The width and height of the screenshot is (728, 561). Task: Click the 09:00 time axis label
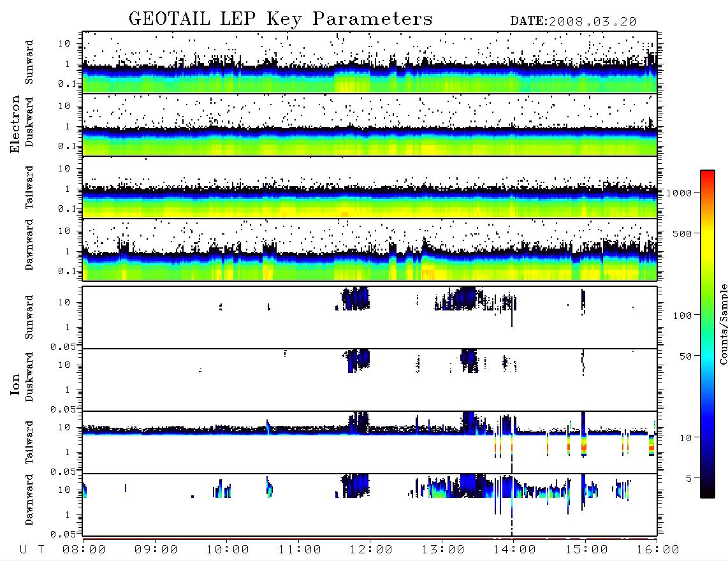click(x=156, y=550)
